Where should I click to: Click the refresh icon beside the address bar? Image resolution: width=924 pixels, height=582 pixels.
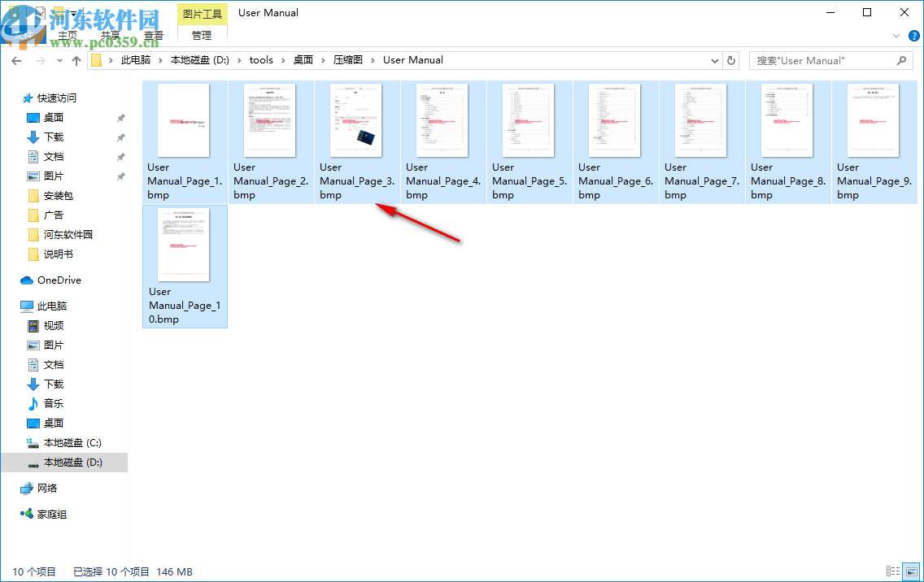[x=732, y=60]
